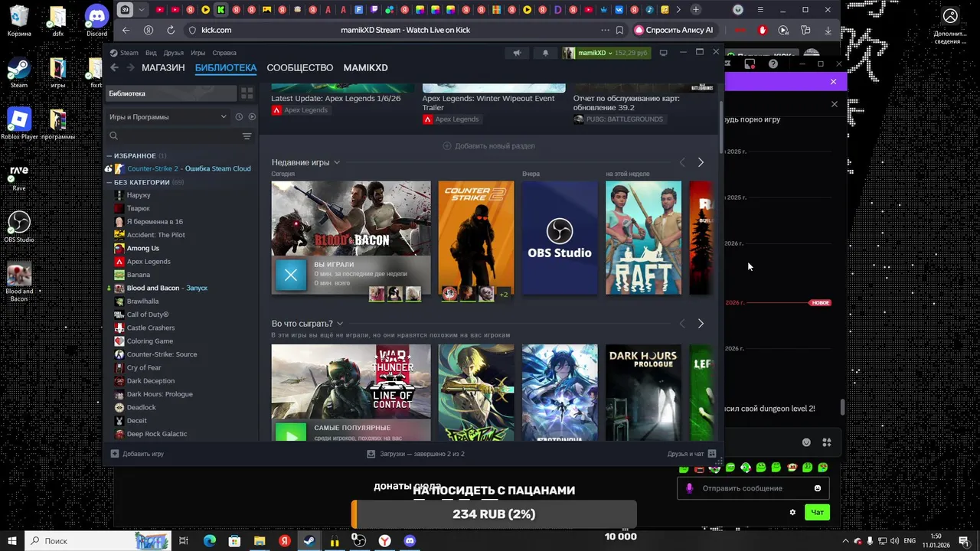Go back using Steam's back arrow

(114, 67)
